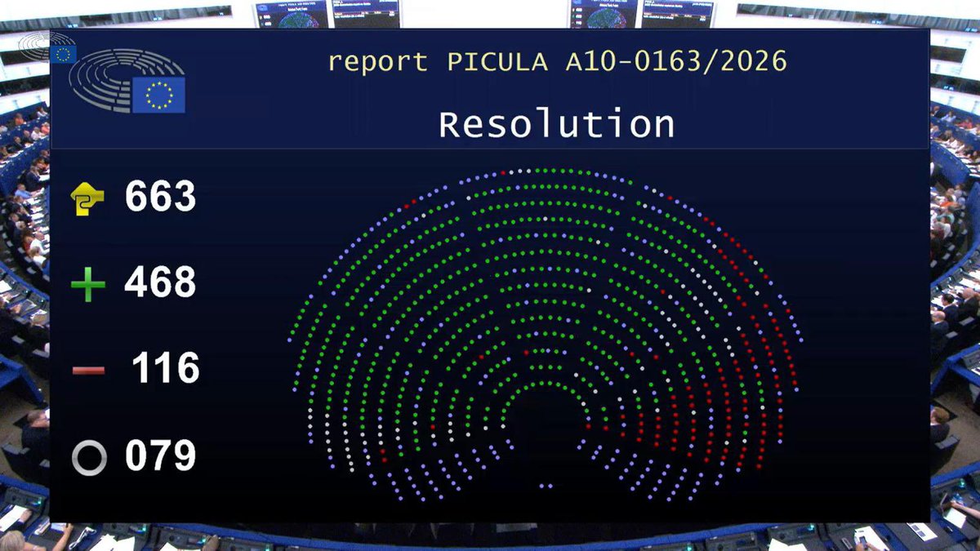Click the 'Resolution' heading
This screenshot has width=980, height=551.
point(557,125)
